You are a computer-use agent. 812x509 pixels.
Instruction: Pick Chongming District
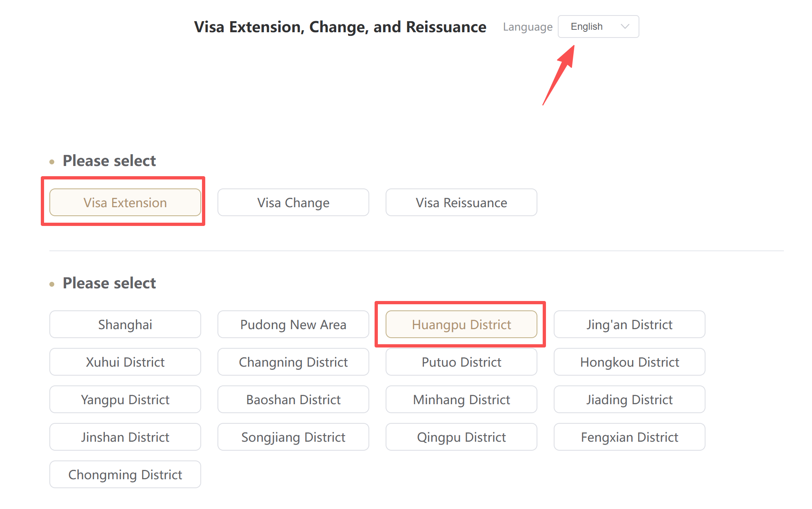pyautogui.click(x=125, y=474)
